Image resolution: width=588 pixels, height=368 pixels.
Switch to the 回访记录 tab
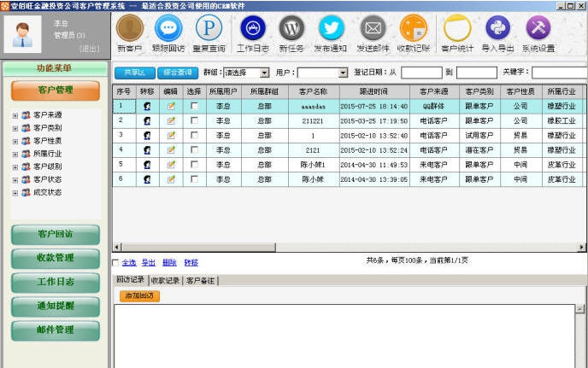pyautogui.click(x=130, y=279)
